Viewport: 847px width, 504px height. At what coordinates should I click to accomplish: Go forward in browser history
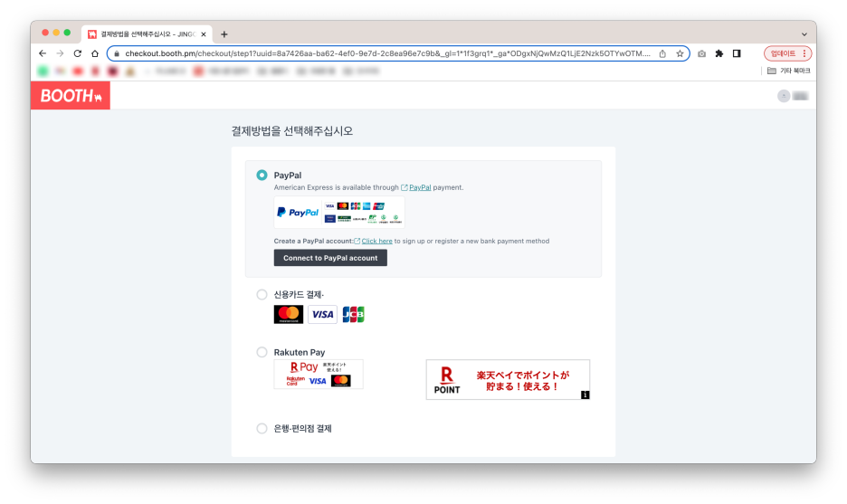point(60,53)
